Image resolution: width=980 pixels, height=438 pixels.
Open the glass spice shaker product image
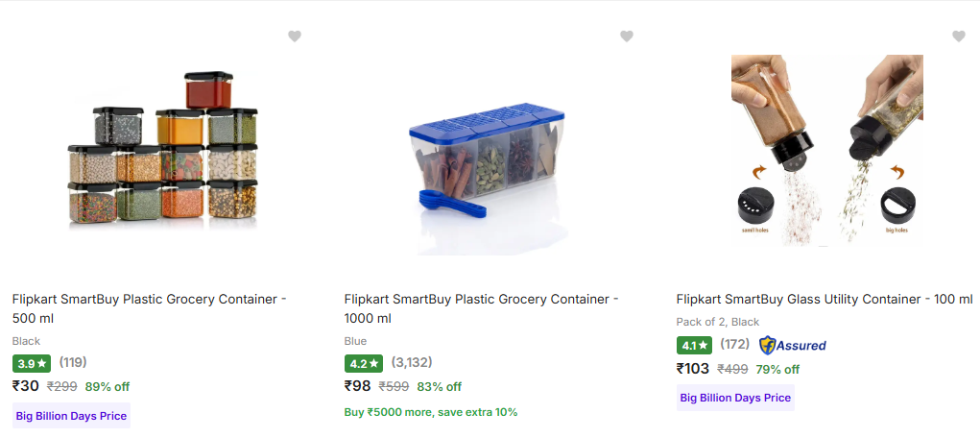(826, 151)
